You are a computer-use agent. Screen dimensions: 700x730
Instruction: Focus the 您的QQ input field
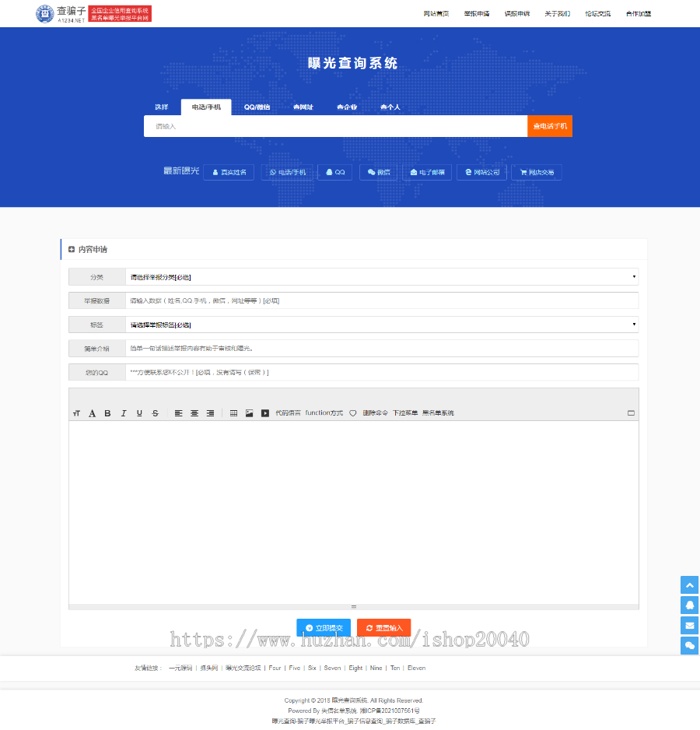(x=382, y=373)
